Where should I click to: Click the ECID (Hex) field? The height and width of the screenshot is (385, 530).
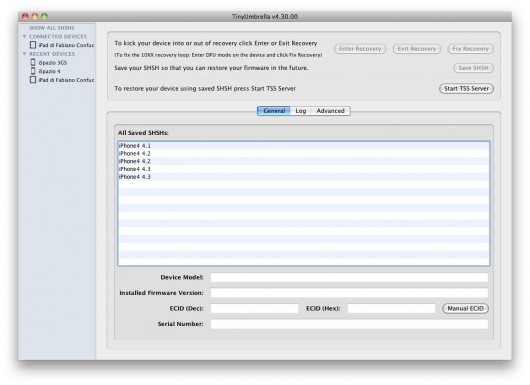click(x=391, y=308)
